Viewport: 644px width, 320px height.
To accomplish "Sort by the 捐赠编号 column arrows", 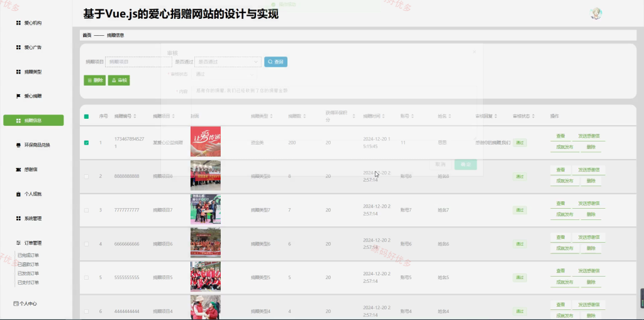I will (x=135, y=117).
